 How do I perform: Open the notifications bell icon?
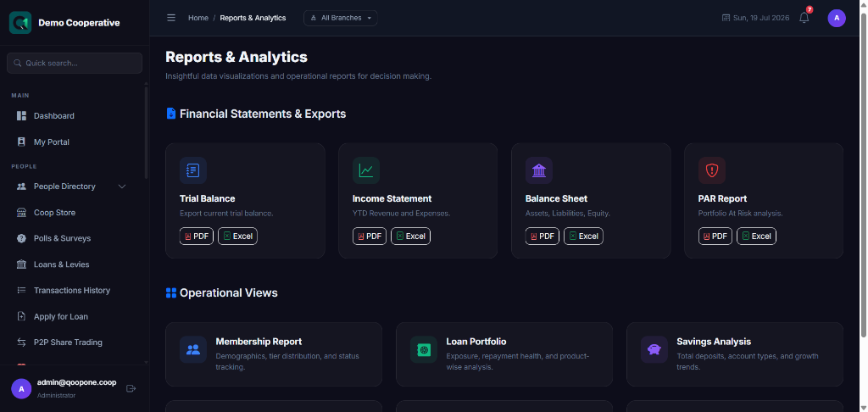pyautogui.click(x=804, y=18)
